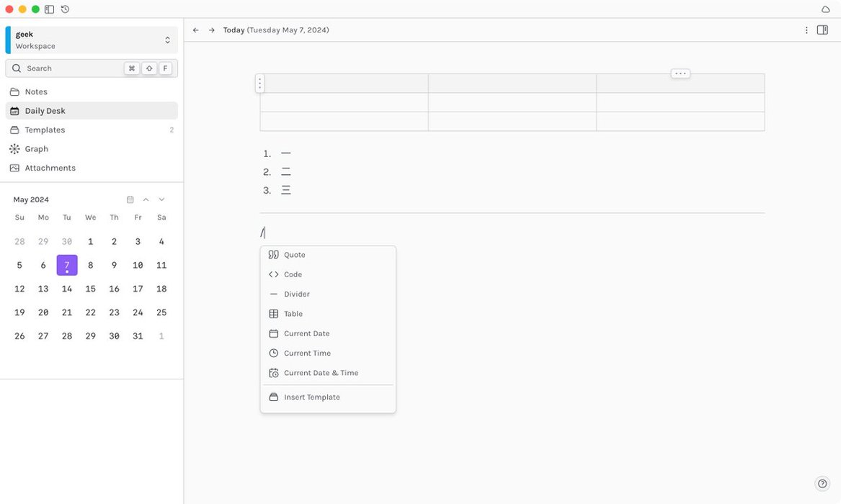841x504 pixels.
Task: Insert Current Date & Time
Action: [321, 373]
